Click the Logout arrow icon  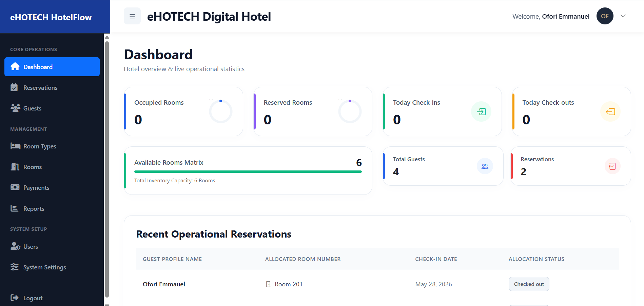(15, 298)
